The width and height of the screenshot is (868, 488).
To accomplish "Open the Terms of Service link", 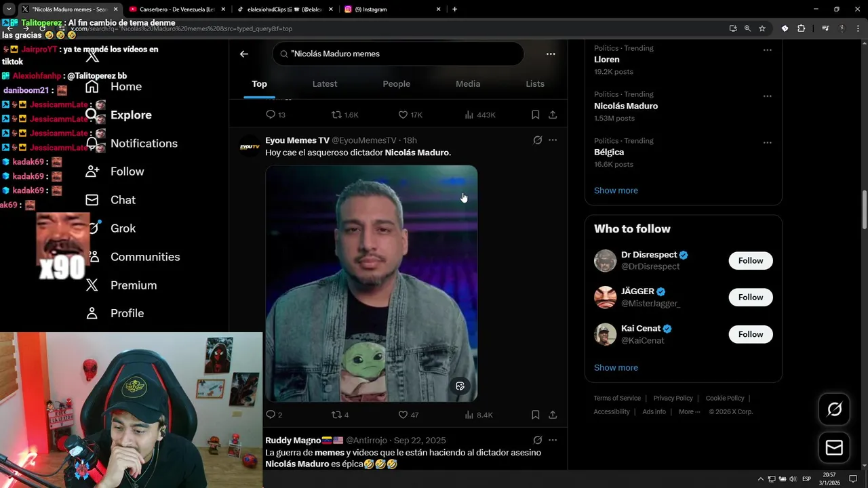I will [617, 399].
